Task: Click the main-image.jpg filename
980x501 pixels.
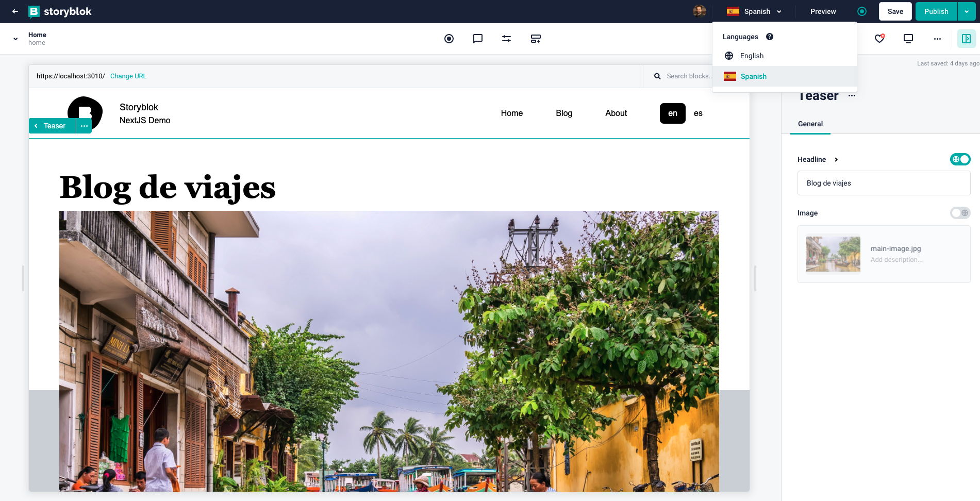Action: (x=896, y=248)
